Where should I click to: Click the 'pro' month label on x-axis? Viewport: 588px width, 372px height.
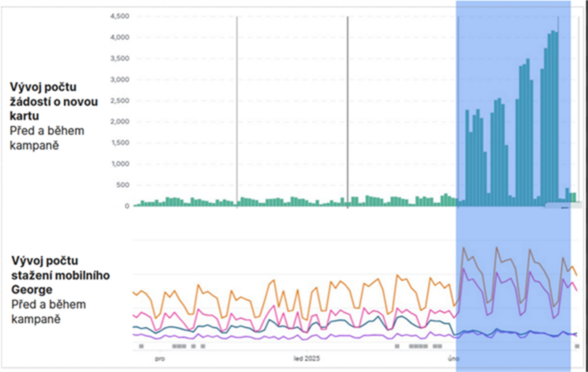160,359
